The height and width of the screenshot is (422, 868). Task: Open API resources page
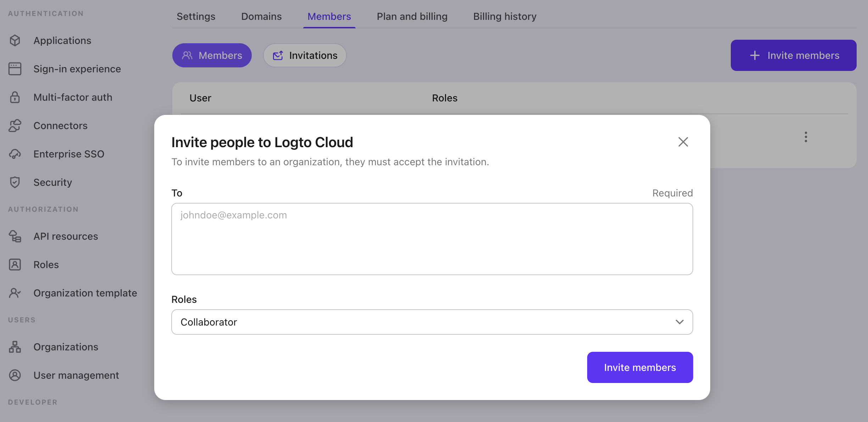[x=66, y=236]
